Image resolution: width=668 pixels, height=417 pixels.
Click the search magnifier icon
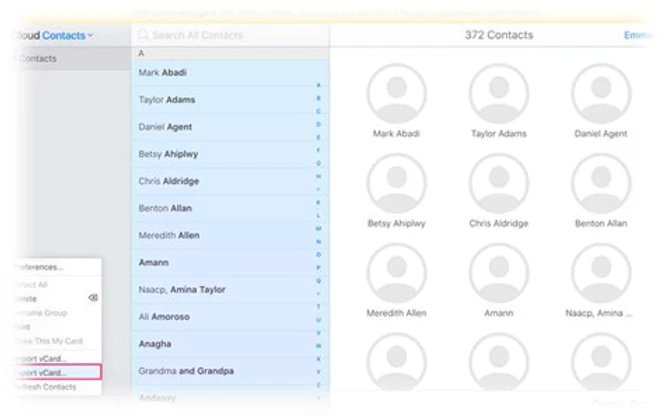144,36
